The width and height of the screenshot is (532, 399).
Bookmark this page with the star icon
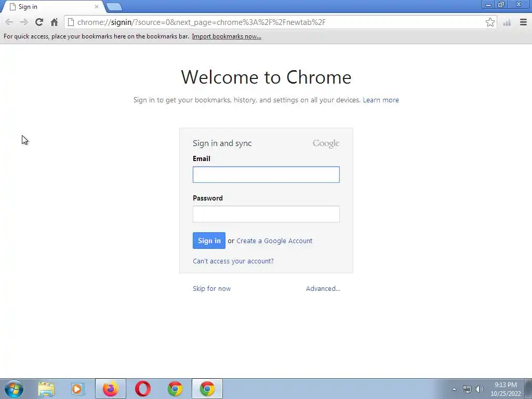490,22
